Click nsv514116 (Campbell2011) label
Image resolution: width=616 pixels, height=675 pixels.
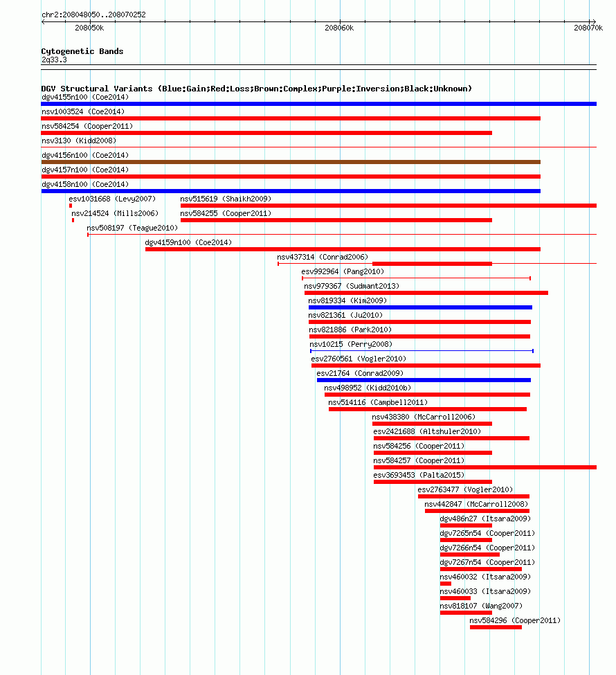(x=378, y=403)
